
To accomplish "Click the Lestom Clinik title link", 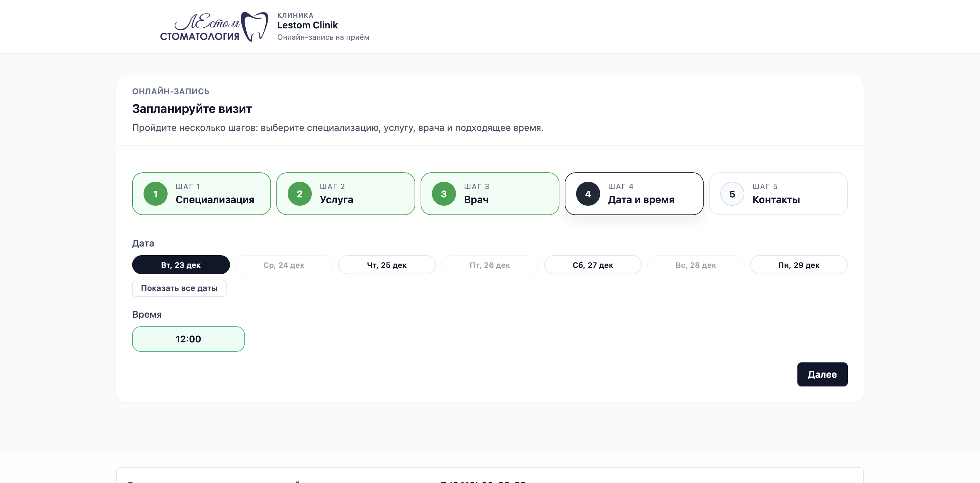I will [x=307, y=25].
